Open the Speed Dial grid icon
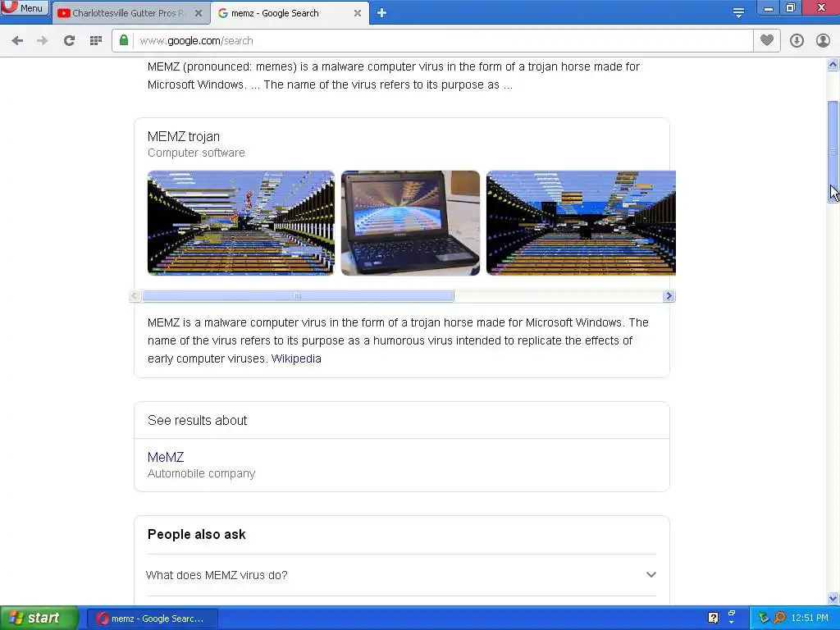Screen dimensions: 840x630 tap(96, 41)
